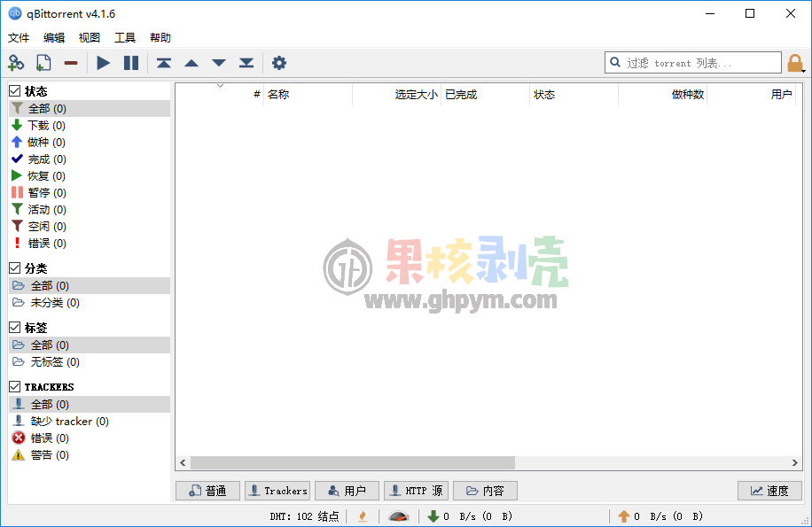Click the scrollbar left arrow
Viewport: 812px width, 527px height.
(x=183, y=463)
